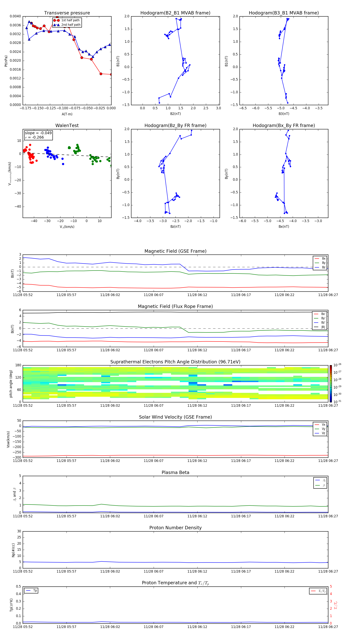Viewport: 351px width, 644px height.
Task: Select "Bz'" in the flux rope legend
Action: (x=320, y=323)
